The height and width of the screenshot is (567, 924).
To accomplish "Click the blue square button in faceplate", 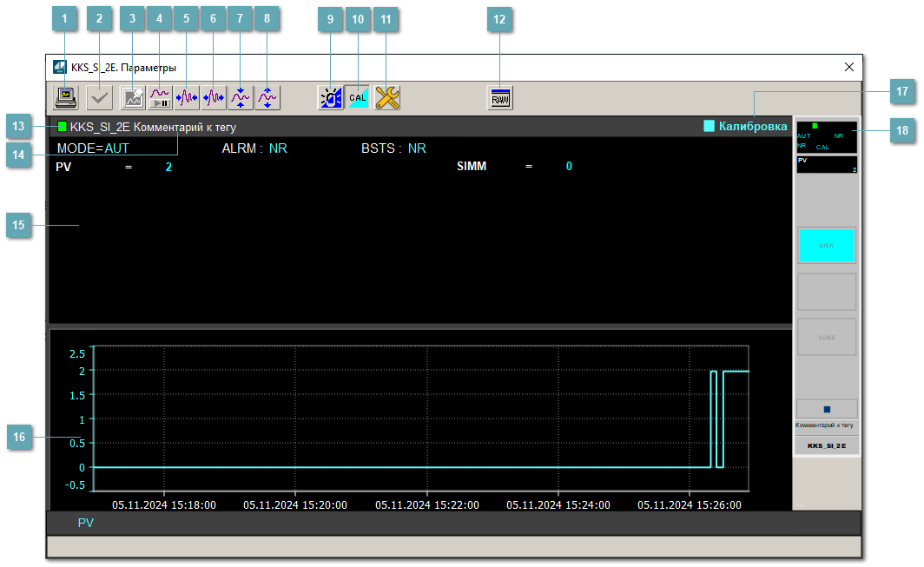I will pos(827,409).
